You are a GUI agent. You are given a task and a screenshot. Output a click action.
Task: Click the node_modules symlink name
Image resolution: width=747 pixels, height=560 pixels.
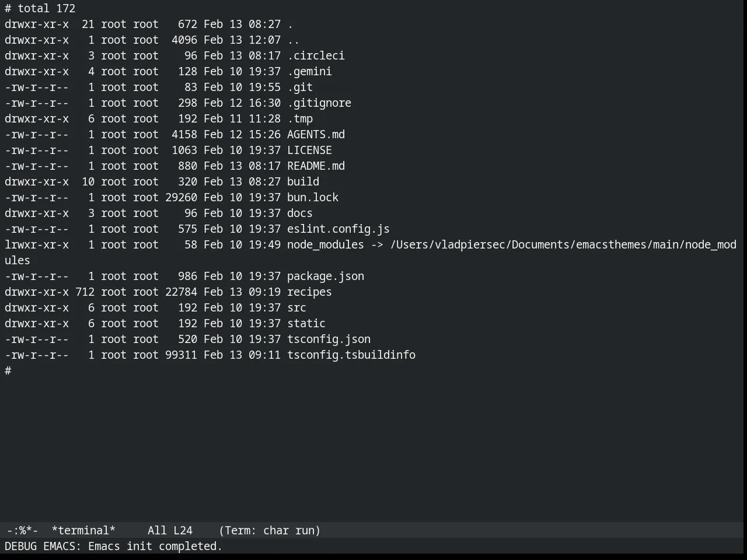[326, 244]
